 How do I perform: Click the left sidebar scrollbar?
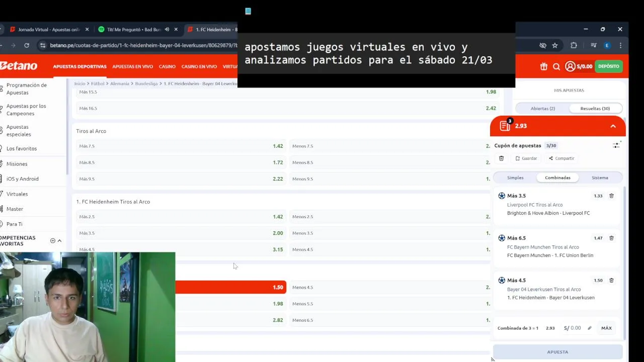point(67,126)
